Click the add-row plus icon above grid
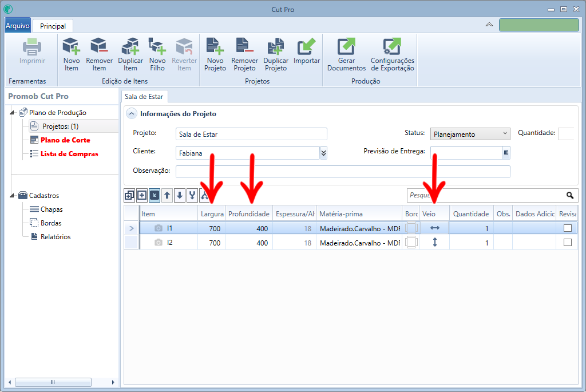586x392 pixels. point(142,195)
